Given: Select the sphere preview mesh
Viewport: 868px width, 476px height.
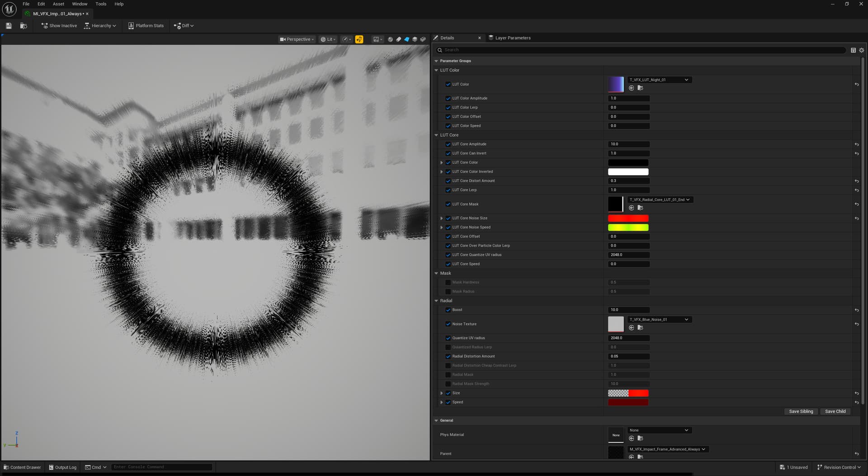Looking at the screenshot, I should pyautogui.click(x=390, y=39).
